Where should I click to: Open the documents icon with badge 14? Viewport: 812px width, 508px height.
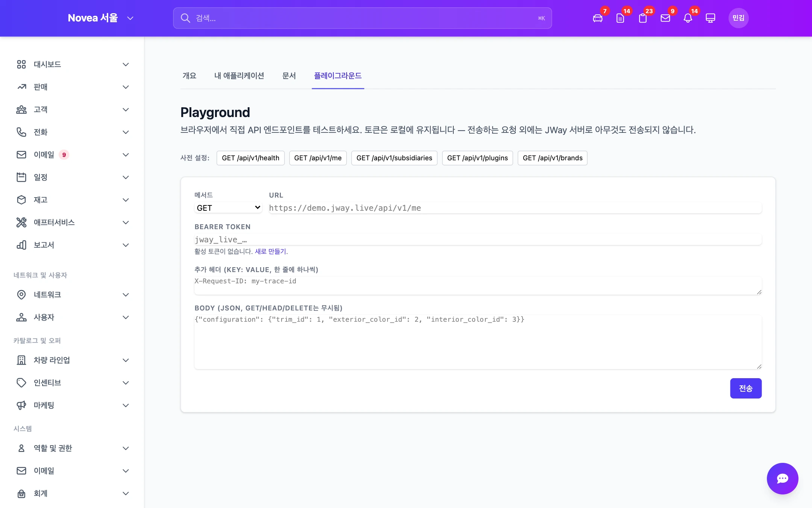coord(620,18)
